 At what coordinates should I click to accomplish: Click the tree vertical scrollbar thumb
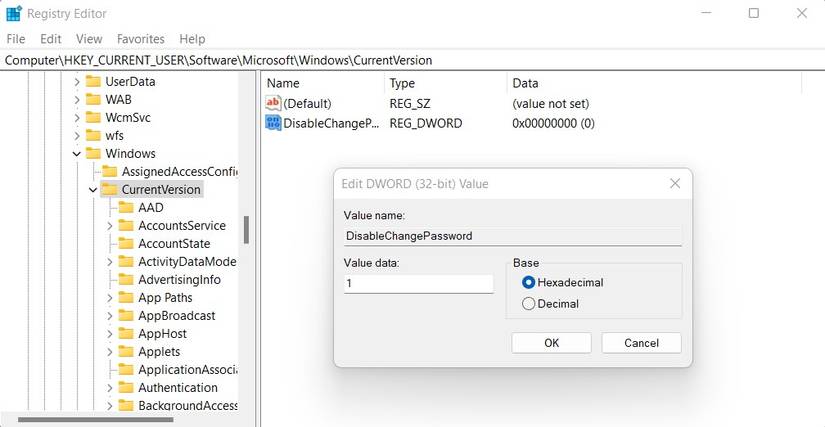click(x=246, y=230)
